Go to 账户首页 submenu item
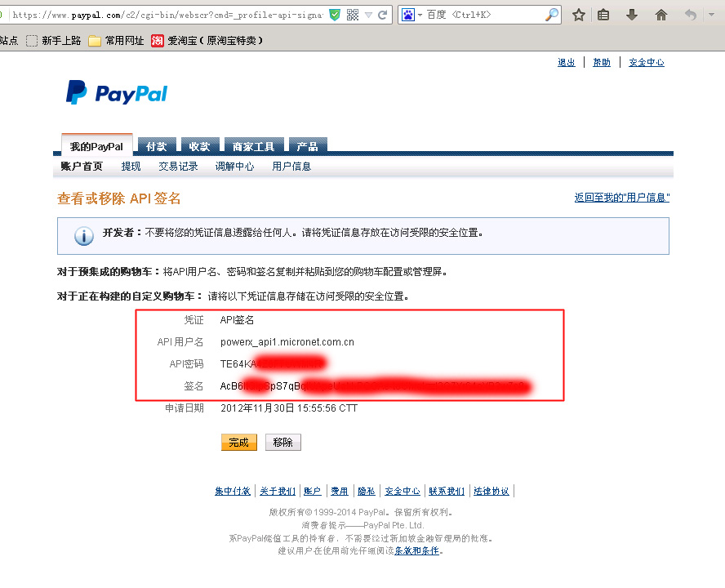The height and width of the screenshot is (588, 725). tap(82, 166)
